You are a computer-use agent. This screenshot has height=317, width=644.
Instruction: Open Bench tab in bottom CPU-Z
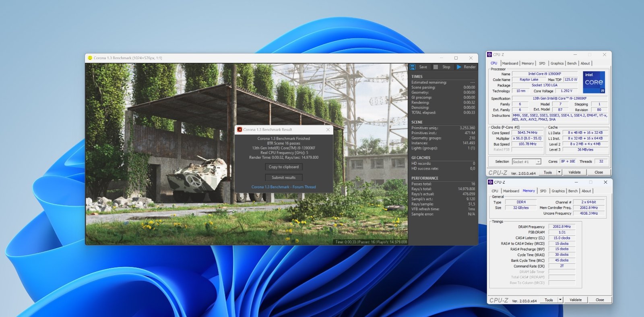(573, 191)
